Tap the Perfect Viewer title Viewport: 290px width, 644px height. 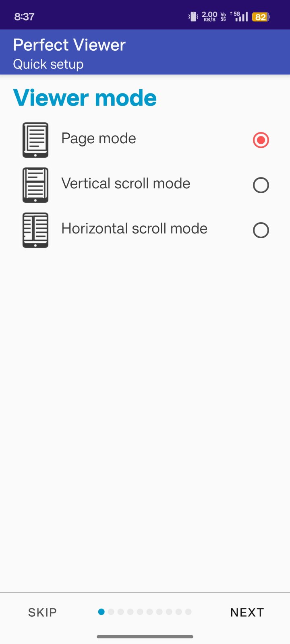[x=69, y=45]
